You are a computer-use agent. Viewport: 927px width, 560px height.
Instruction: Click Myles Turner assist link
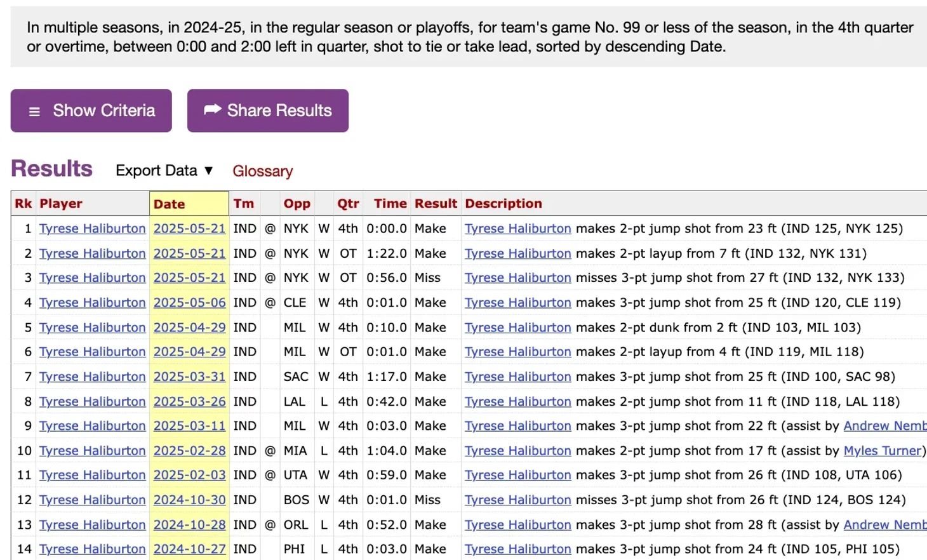click(882, 451)
